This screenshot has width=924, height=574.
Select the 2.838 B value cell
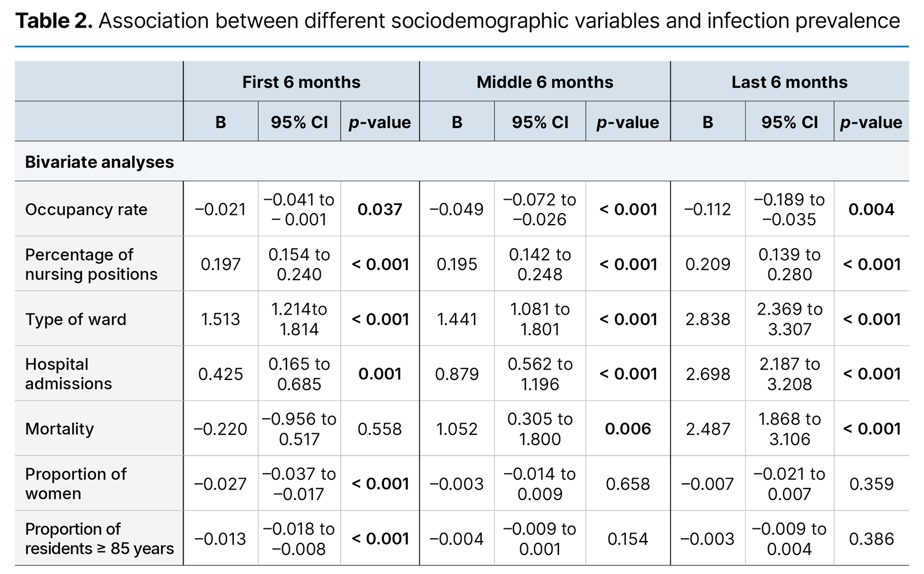pos(707,319)
